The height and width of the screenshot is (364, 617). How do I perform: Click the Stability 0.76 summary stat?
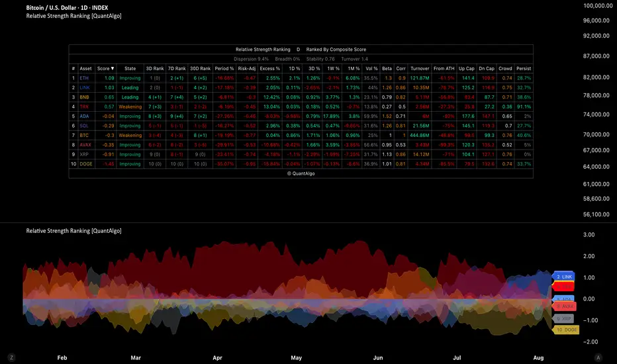point(320,59)
